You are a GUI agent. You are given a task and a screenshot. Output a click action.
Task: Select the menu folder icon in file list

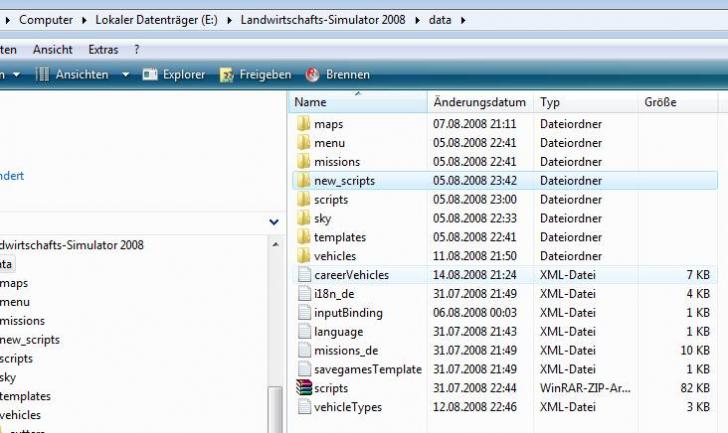click(304, 142)
